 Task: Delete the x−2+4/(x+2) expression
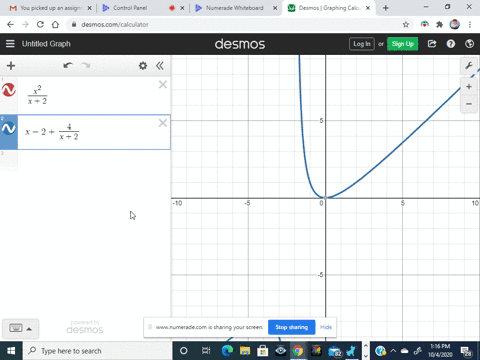coord(163,123)
